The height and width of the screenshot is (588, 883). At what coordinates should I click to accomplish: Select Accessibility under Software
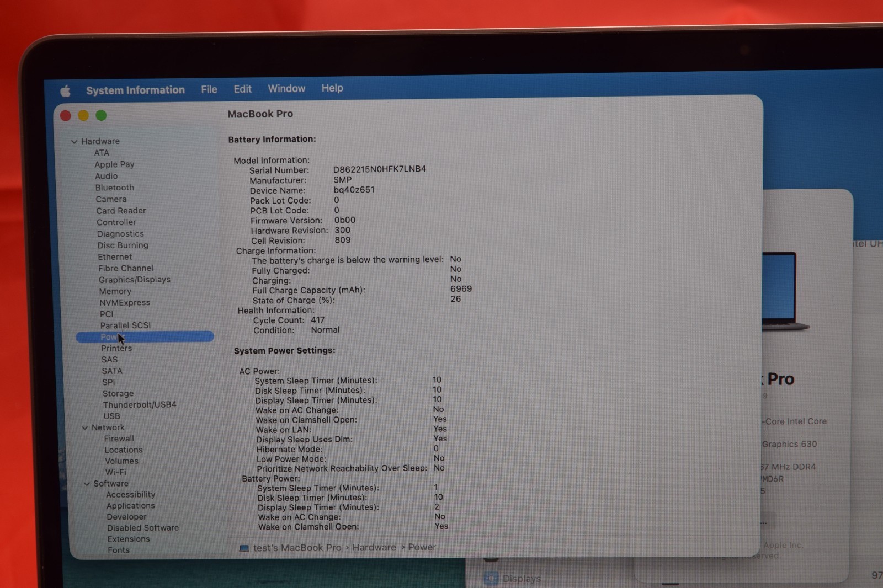pyautogui.click(x=131, y=495)
